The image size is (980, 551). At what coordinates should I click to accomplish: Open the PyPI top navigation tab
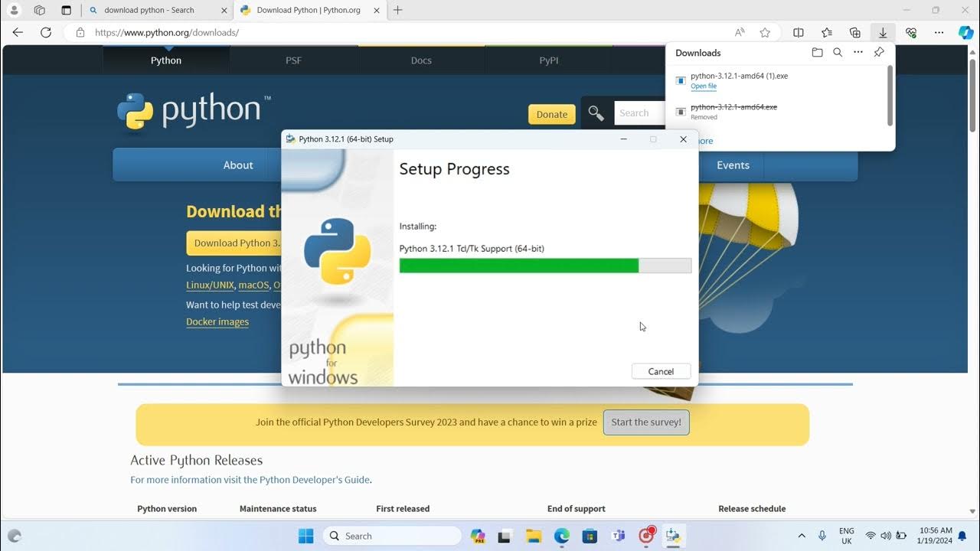pyautogui.click(x=549, y=60)
